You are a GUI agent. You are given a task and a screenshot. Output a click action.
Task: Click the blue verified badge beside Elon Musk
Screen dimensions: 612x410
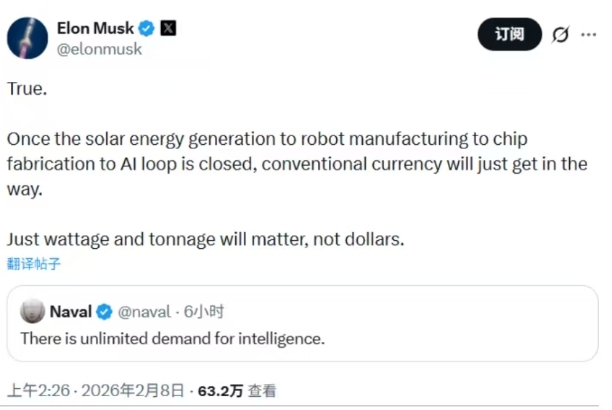point(146,28)
